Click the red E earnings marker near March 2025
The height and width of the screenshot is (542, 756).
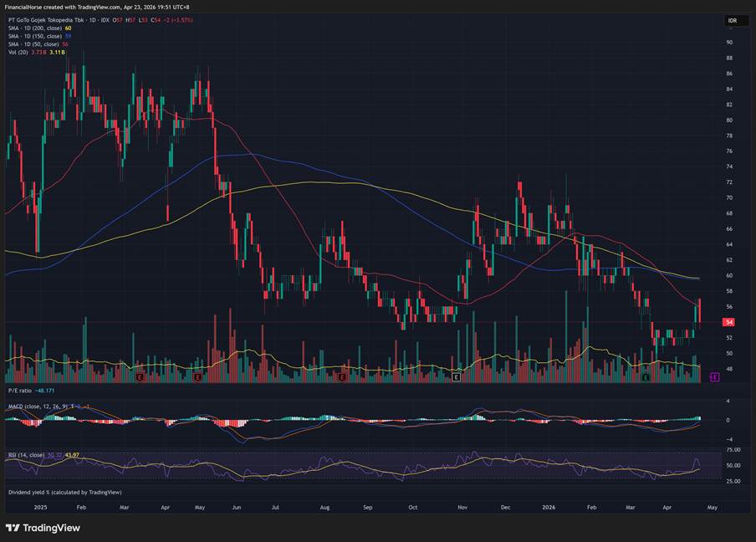tap(140, 378)
